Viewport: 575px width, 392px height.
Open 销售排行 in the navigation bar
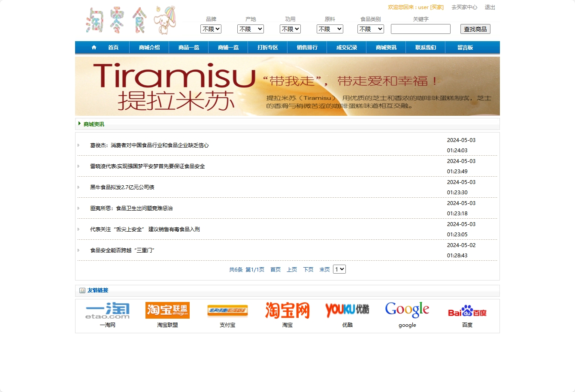(x=307, y=48)
